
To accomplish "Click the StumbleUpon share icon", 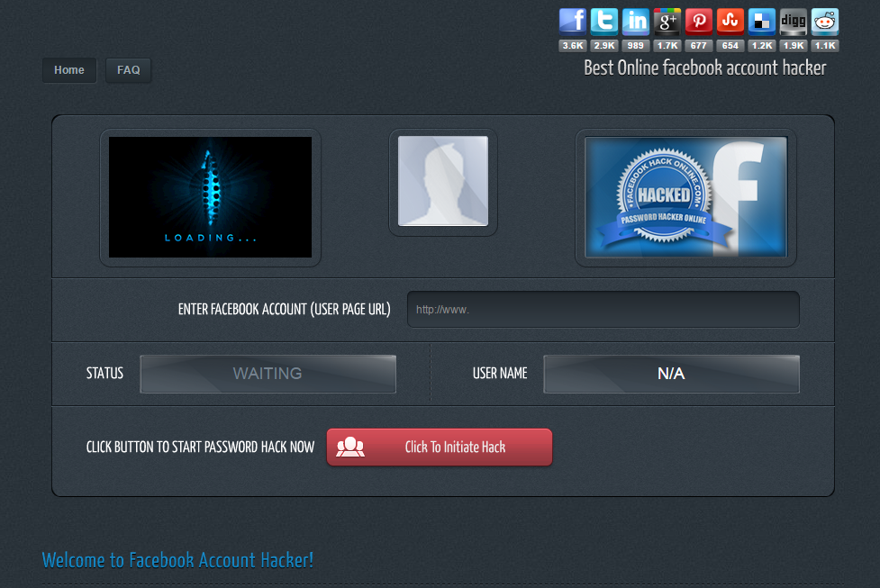I will pyautogui.click(x=730, y=22).
